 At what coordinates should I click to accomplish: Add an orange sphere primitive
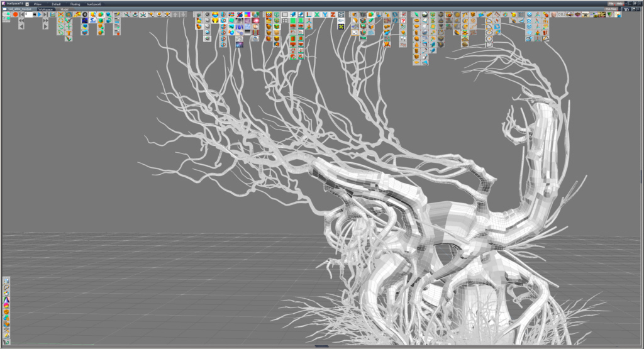pos(416,38)
